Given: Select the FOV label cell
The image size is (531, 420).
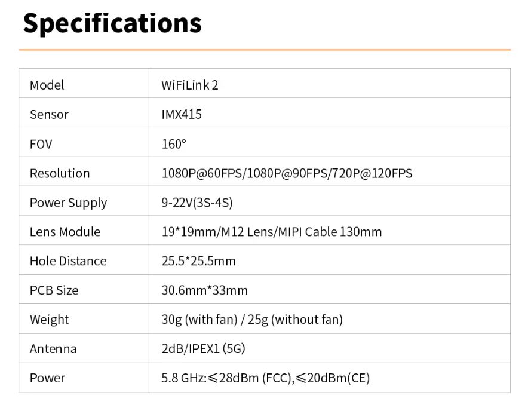Looking at the screenshot, I should tap(41, 144).
